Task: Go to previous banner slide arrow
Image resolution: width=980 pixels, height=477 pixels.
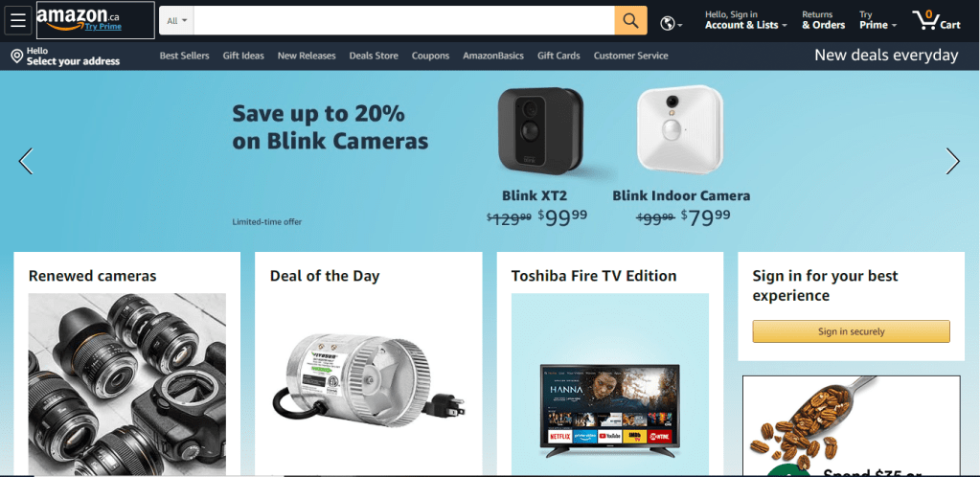Action: click(26, 161)
